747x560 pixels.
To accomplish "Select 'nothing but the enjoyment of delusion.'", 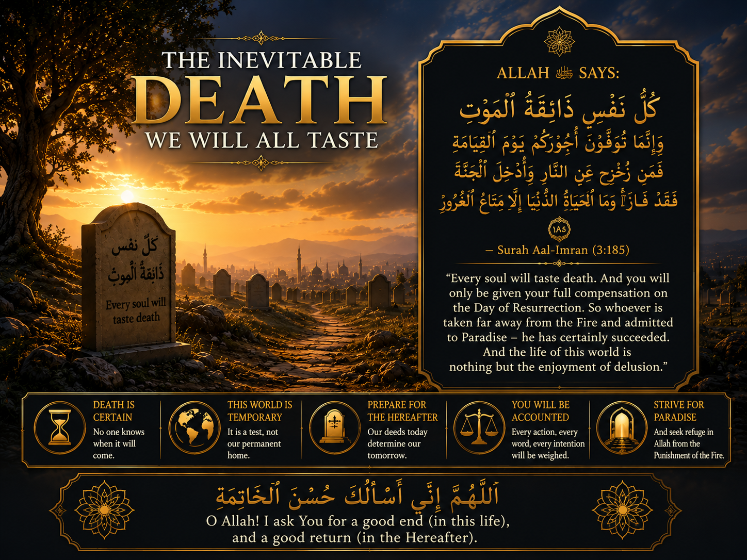I will [559, 367].
